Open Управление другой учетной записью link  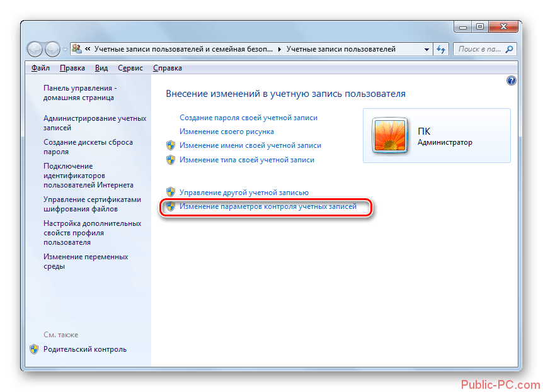(244, 193)
